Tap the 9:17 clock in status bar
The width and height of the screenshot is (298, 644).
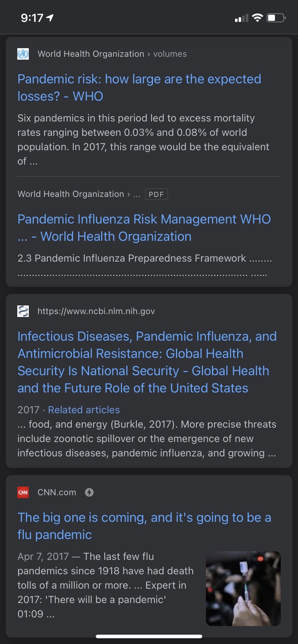tap(32, 18)
